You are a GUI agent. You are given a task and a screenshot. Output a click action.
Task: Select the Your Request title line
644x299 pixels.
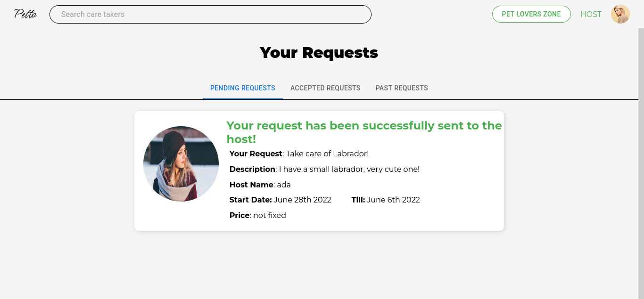pyautogui.click(x=299, y=154)
